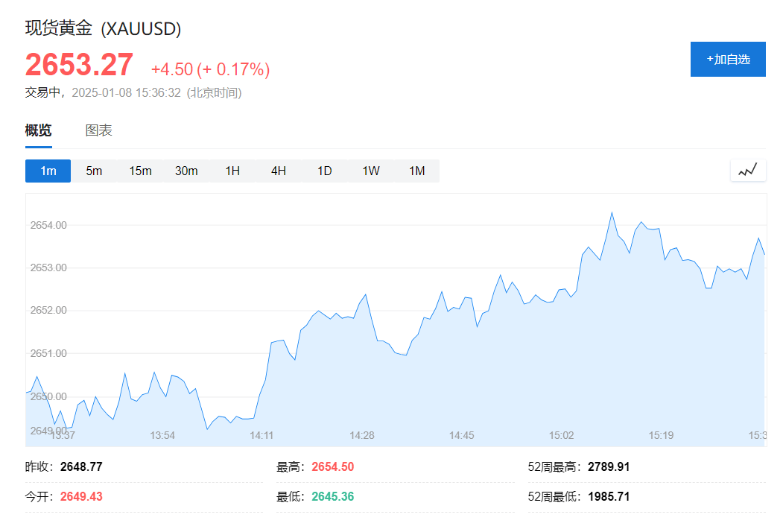Image resolution: width=783 pixels, height=532 pixels.
Task: Click the 14:28 time axis label
Action: 361,435
